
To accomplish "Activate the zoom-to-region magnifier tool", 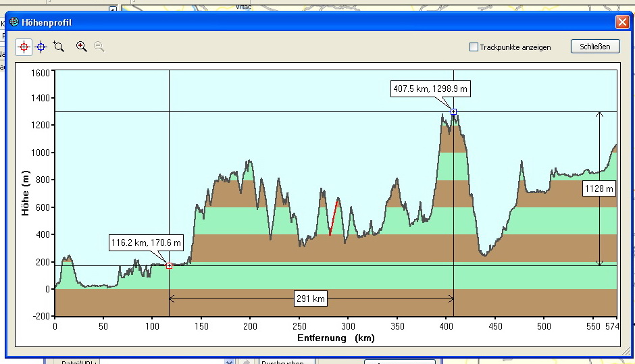I will click(59, 47).
